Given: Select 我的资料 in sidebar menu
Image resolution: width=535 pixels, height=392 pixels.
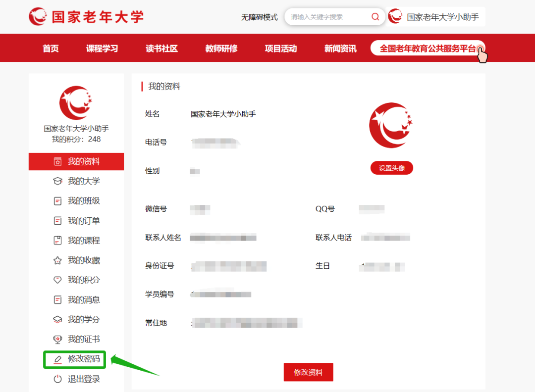Looking at the screenshot, I should pyautogui.click(x=76, y=161).
